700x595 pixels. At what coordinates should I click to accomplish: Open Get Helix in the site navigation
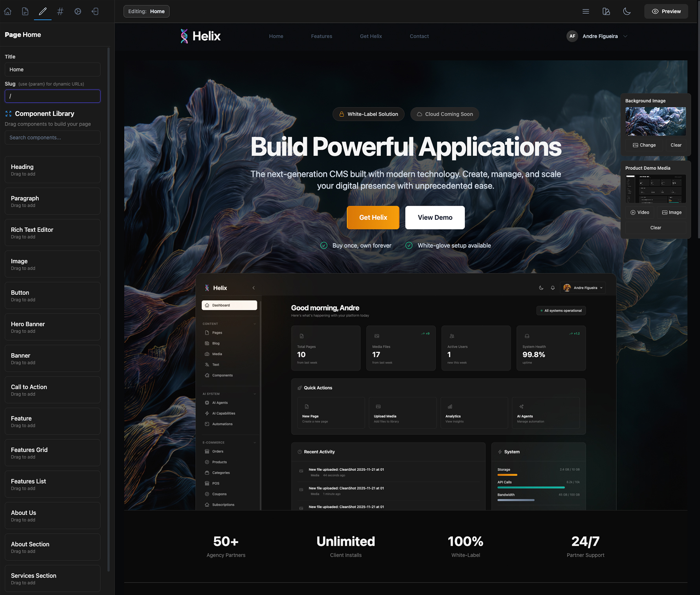click(x=371, y=36)
